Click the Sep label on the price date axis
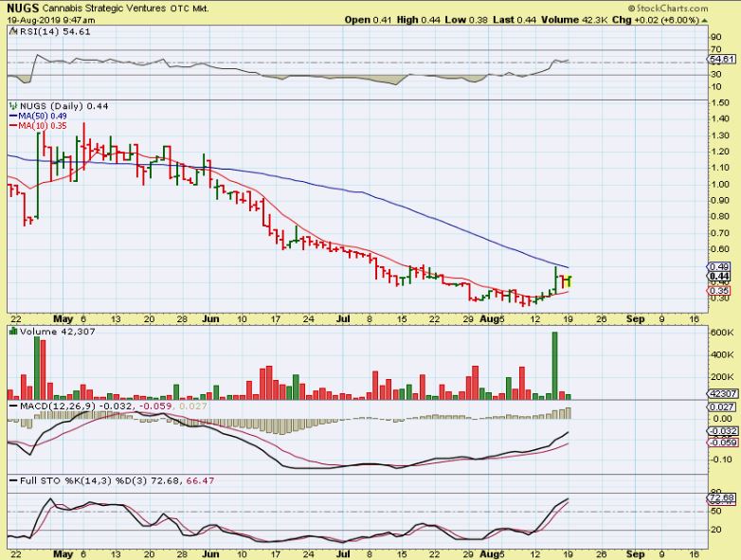This screenshot has width=741, height=560. point(636,319)
